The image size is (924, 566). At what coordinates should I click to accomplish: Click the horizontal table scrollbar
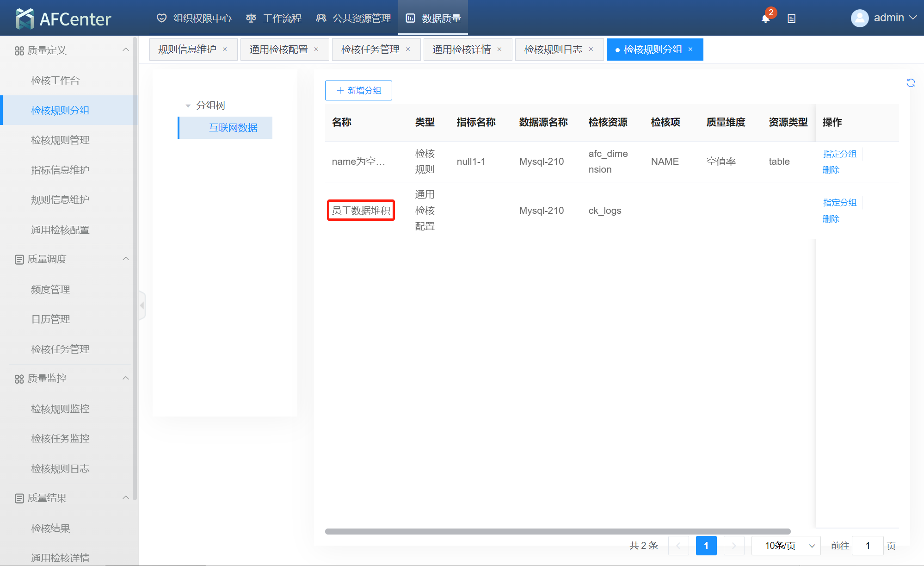click(557, 531)
